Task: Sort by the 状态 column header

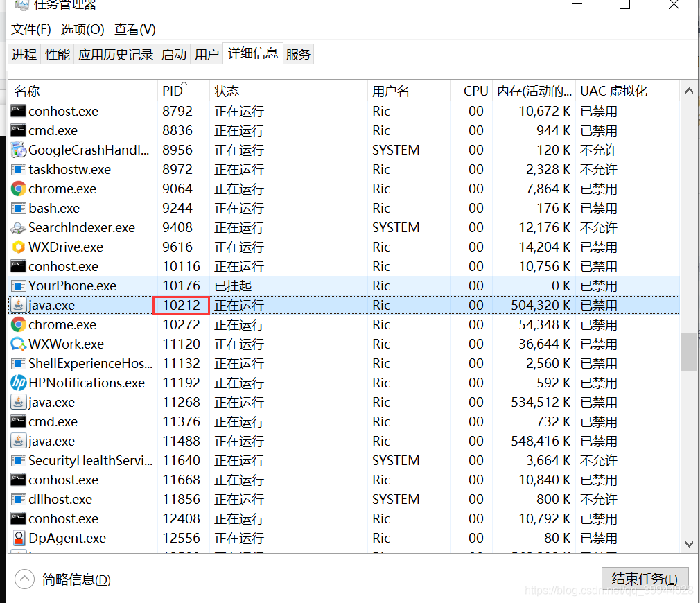Action: click(288, 91)
